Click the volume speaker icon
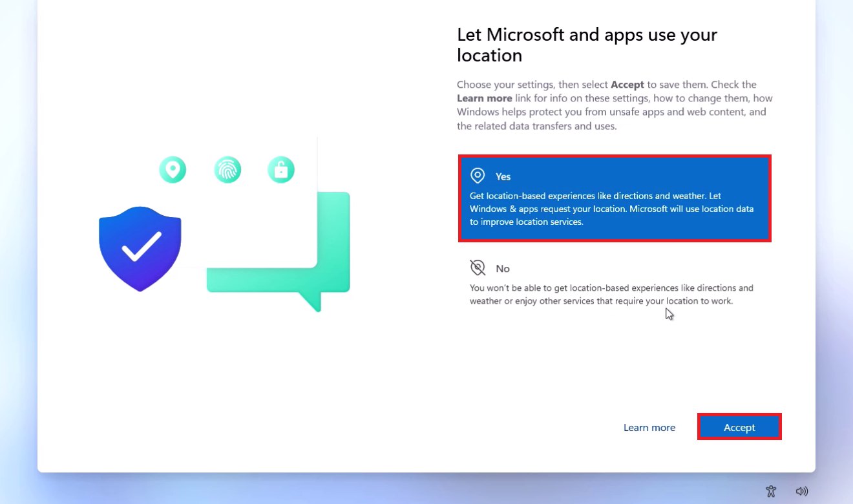 point(802,491)
